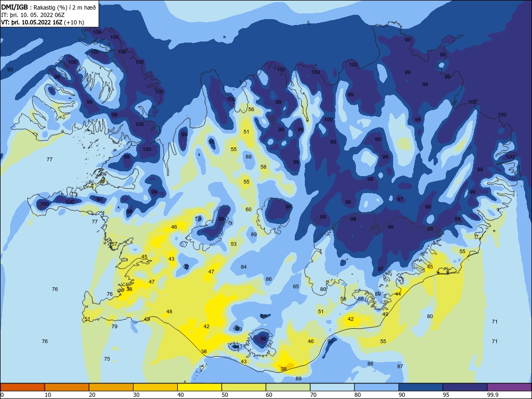Click the legend scale label '70'

click(x=313, y=395)
